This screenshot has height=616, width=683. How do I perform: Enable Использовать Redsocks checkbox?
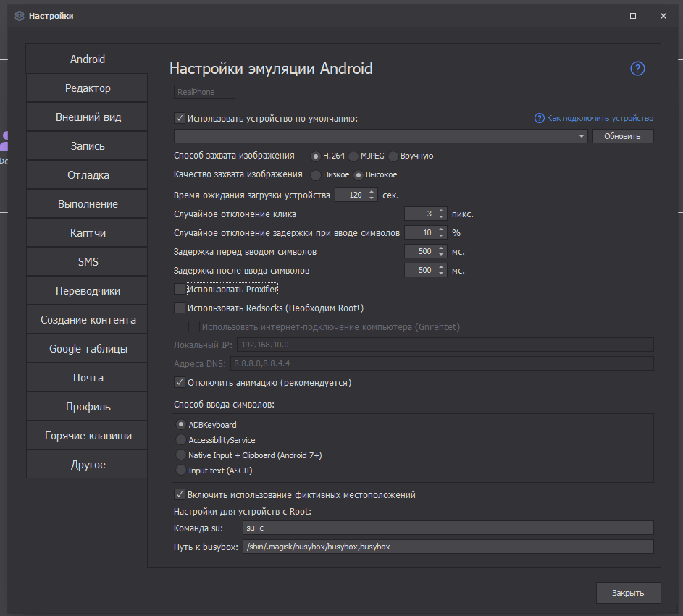[179, 308]
